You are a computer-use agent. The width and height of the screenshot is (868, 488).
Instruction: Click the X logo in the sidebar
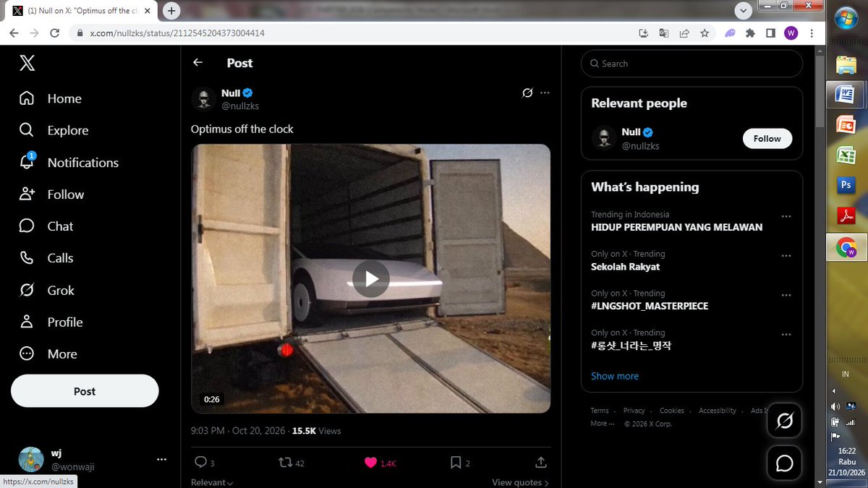click(x=27, y=63)
